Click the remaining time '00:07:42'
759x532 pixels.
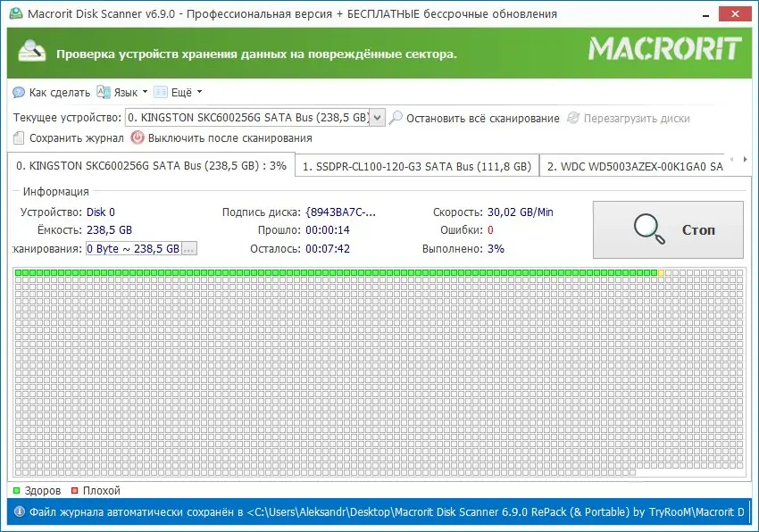tap(328, 249)
